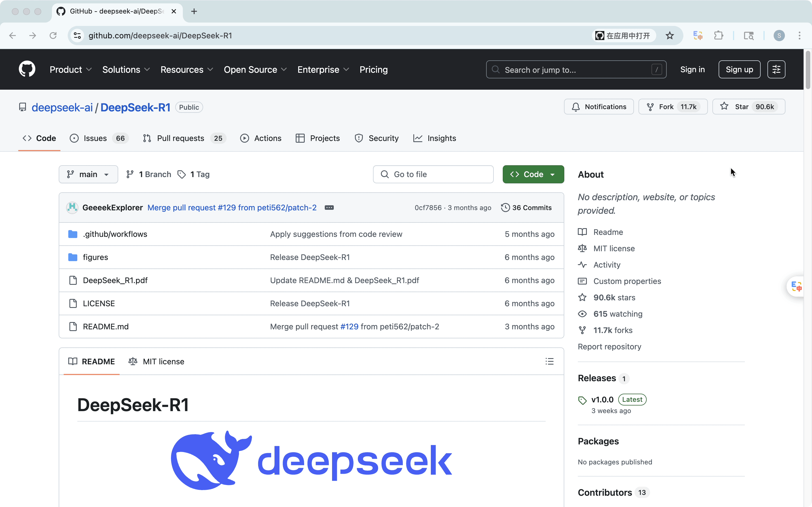The width and height of the screenshot is (812, 507).
Task: Open the .github/workflows folder icon
Action: pyautogui.click(x=73, y=234)
